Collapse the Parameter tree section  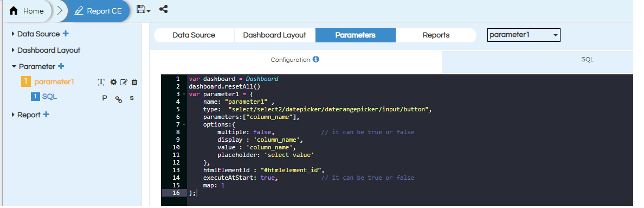[14, 66]
